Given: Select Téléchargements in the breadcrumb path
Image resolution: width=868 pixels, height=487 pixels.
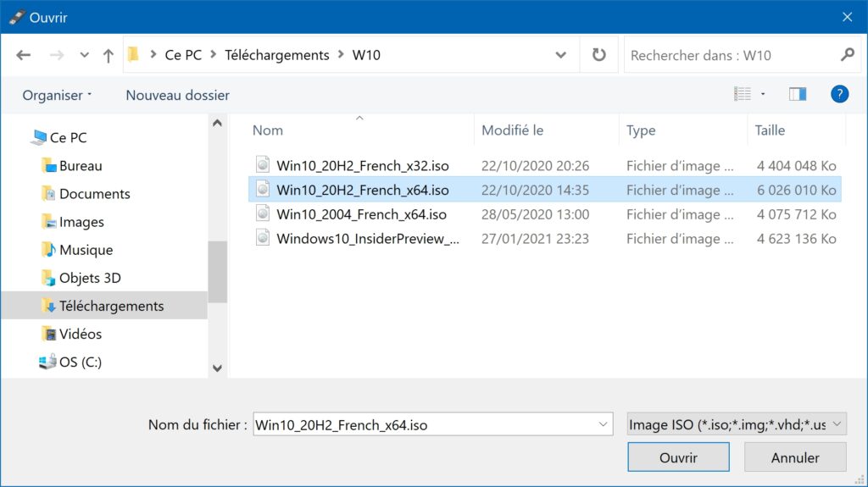Looking at the screenshot, I should [x=277, y=55].
